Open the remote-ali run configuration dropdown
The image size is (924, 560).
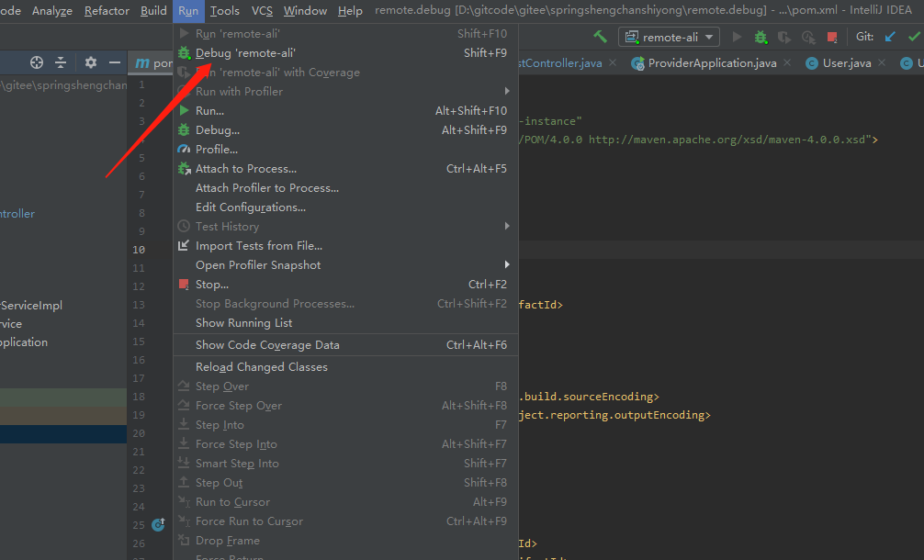pos(669,37)
